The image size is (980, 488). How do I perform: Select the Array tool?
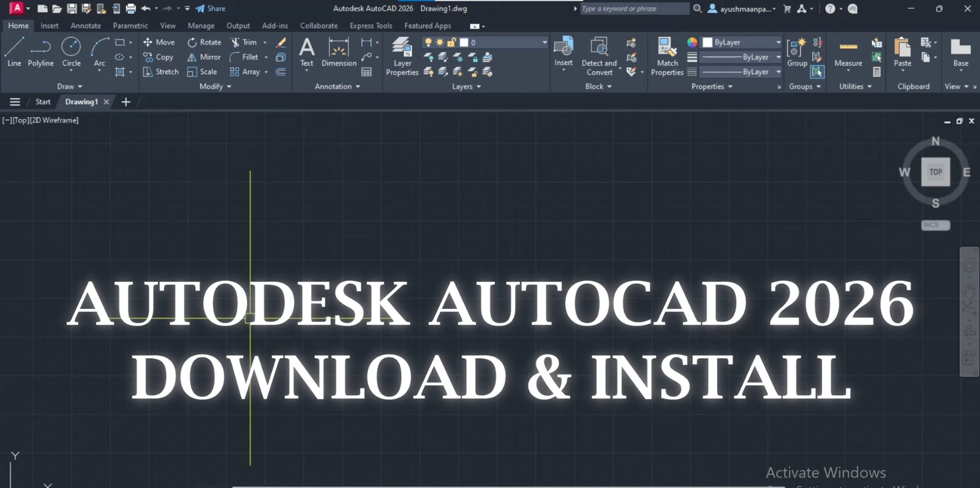coord(245,72)
